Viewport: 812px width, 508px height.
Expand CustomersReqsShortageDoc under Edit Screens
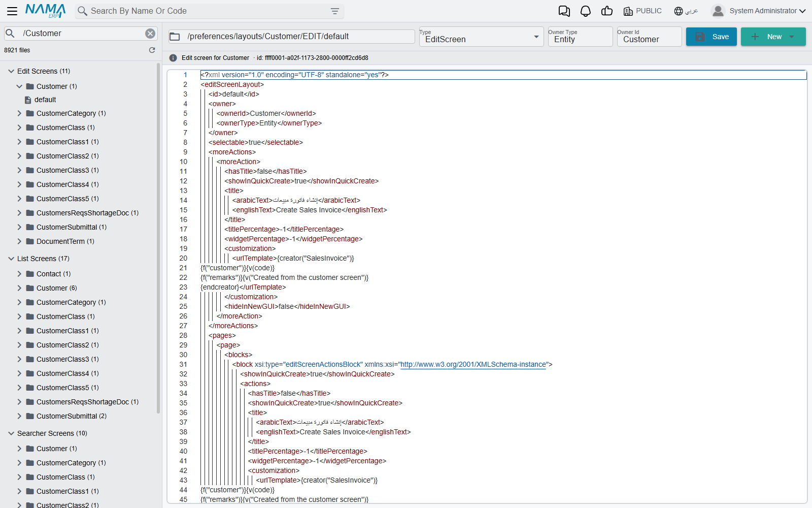(x=19, y=213)
